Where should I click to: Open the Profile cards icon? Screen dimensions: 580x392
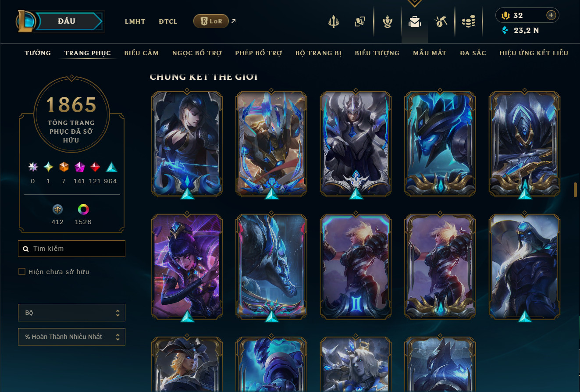pyautogui.click(x=360, y=21)
